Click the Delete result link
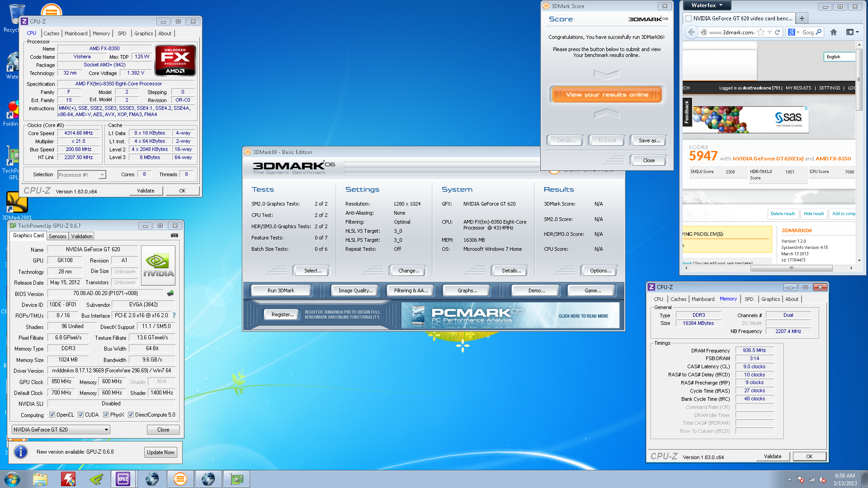The height and width of the screenshot is (488, 868). (783, 214)
